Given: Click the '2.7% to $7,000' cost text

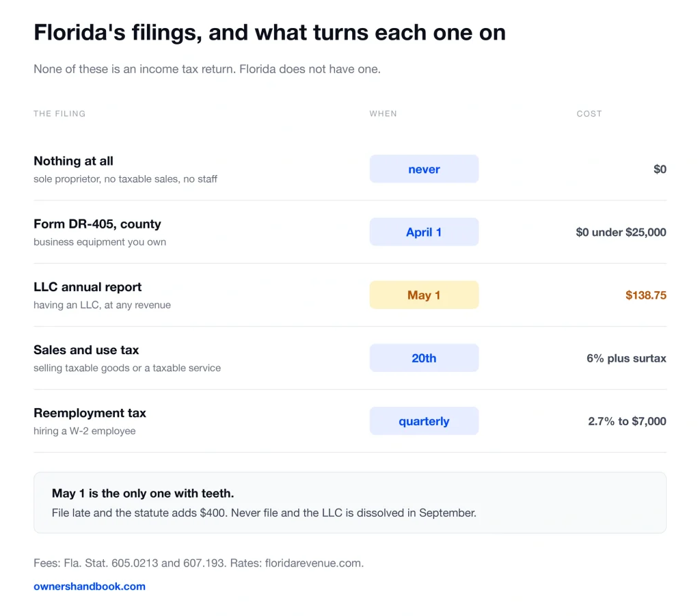Looking at the screenshot, I should 627,421.
